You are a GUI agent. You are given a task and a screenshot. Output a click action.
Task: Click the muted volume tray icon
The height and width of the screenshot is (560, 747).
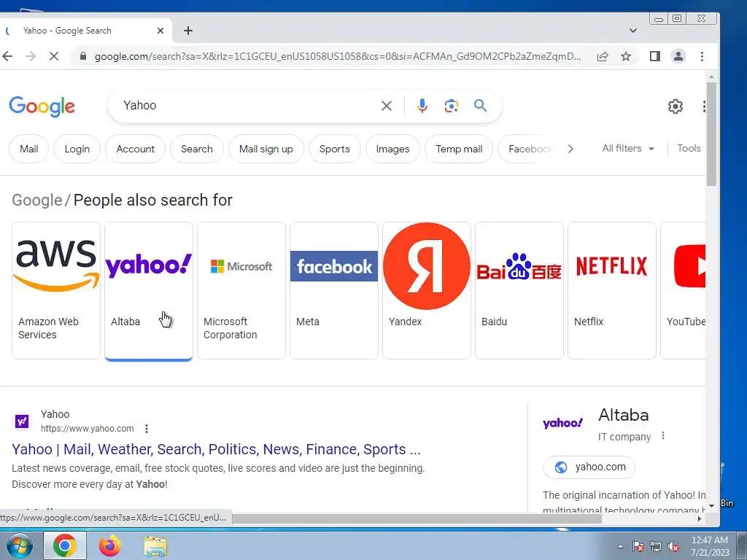(x=673, y=547)
